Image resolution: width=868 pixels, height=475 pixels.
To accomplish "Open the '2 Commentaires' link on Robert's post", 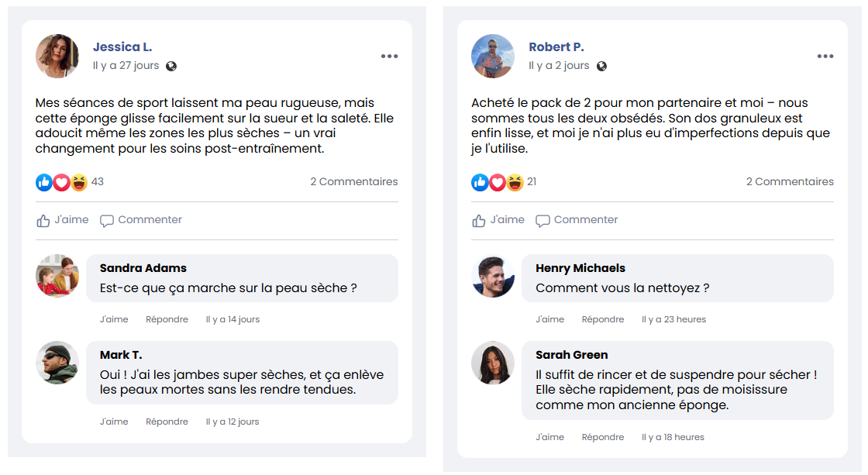I will coord(790,181).
